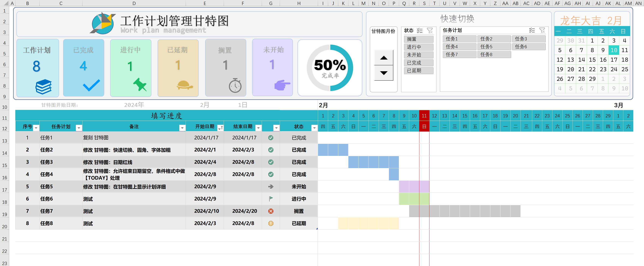Select column header AB

tap(516, 3)
